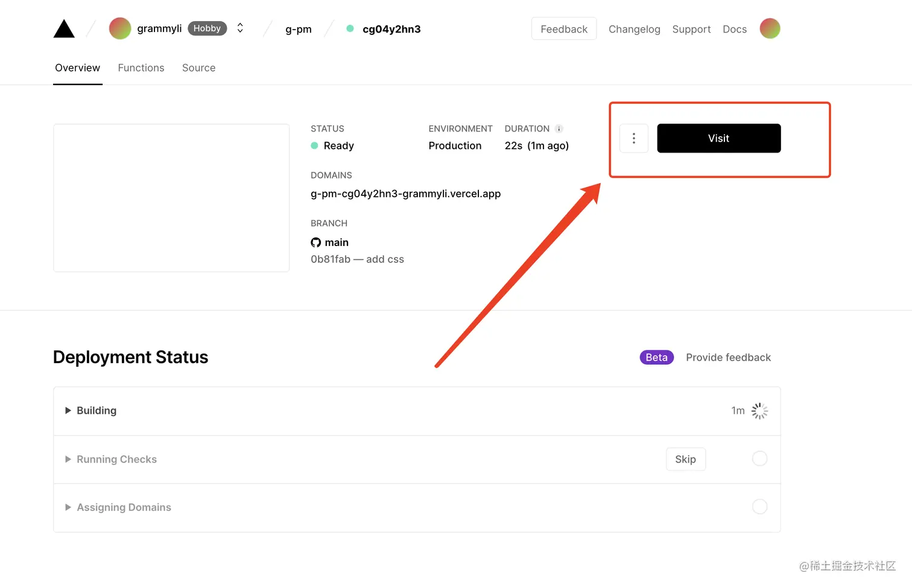Image resolution: width=912 pixels, height=588 pixels.
Task: Click the Building loading spinner
Action: tap(759, 411)
